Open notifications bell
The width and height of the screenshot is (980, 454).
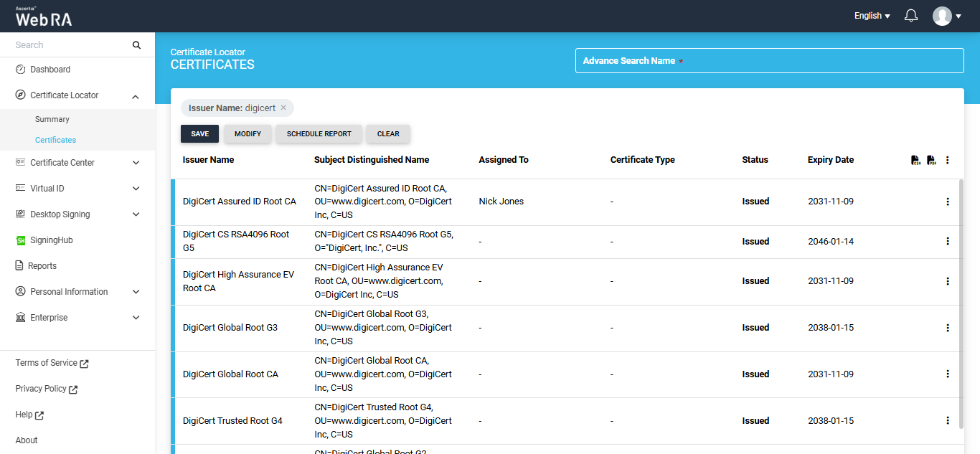pos(911,16)
